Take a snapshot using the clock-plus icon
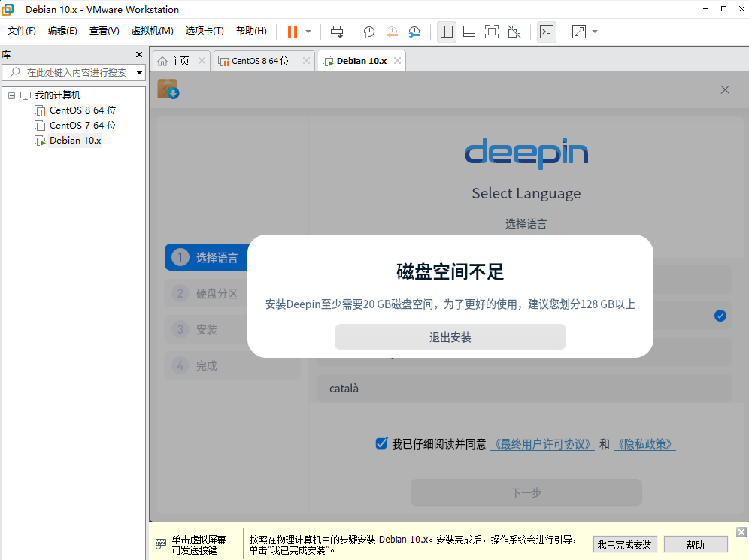Image resolution: width=749 pixels, height=560 pixels. point(368,32)
